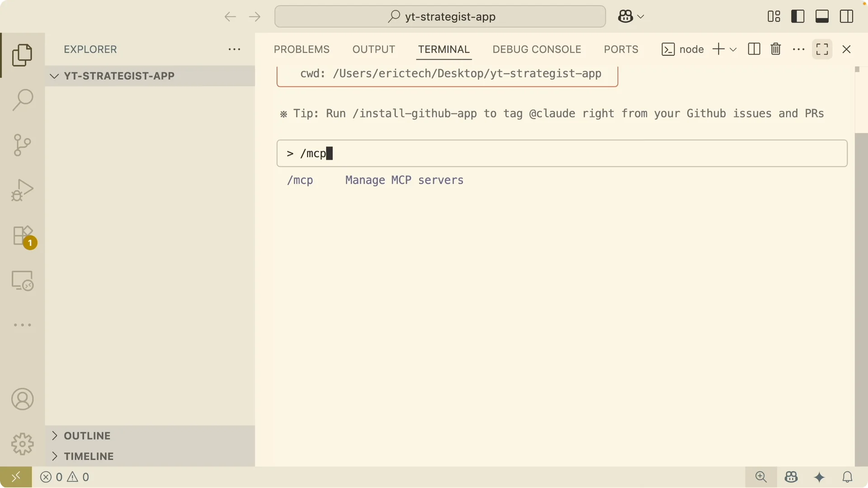
Task: Hide the terminal panel
Action: click(x=847, y=49)
